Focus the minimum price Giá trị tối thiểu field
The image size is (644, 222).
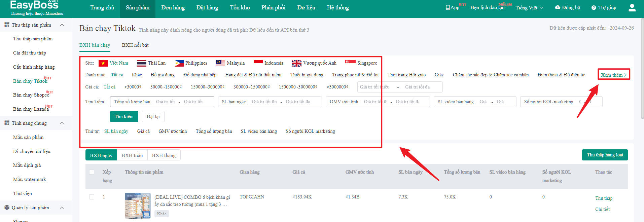[x=375, y=87]
